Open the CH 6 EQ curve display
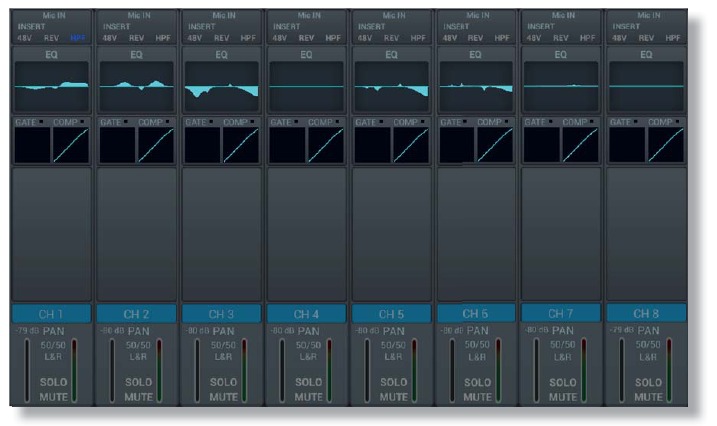 (x=476, y=86)
